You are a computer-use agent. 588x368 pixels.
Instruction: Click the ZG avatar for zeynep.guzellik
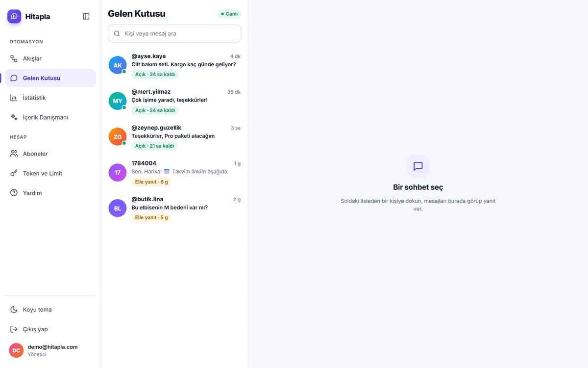tap(118, 137)
